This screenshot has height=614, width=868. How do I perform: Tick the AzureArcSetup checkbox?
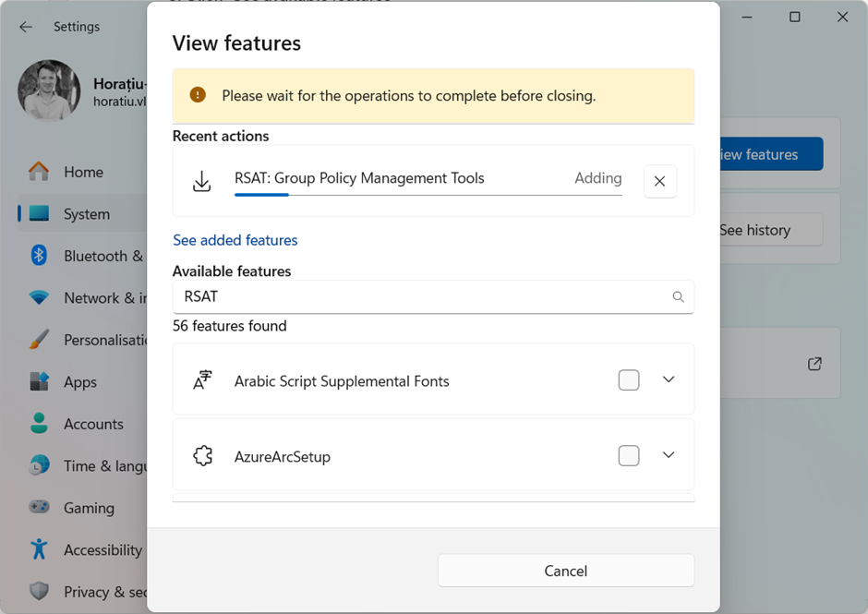(629, 456)
